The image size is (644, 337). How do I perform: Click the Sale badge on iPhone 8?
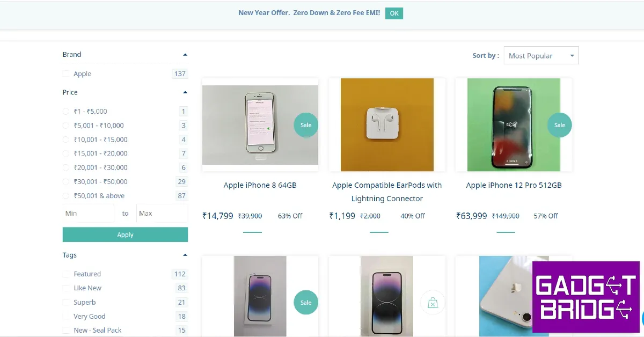[306, 125]
